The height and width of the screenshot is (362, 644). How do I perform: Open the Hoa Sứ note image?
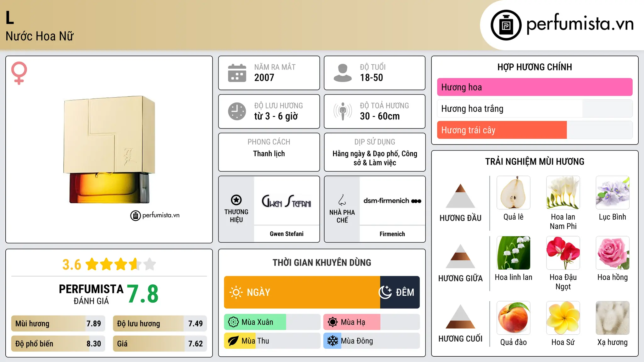(563, 318)
